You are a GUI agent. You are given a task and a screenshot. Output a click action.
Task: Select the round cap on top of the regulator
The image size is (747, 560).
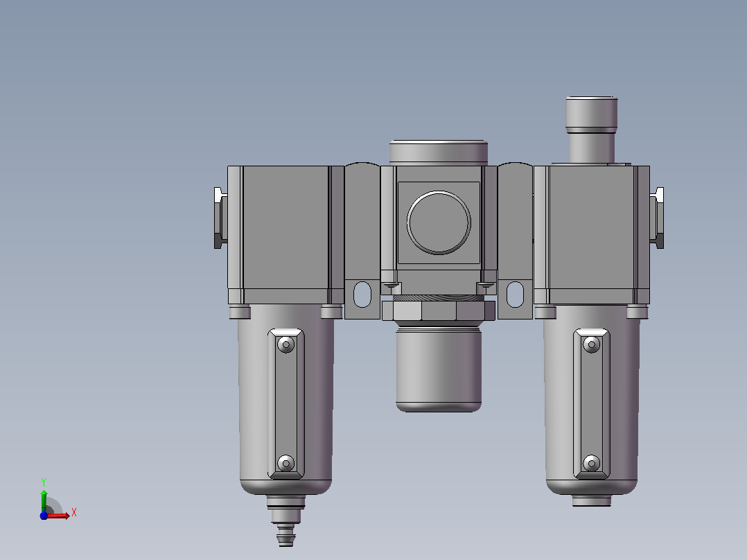point(439,153)
